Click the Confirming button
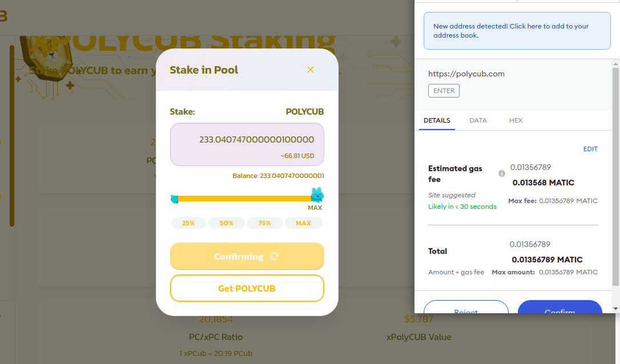This screenshot has width=620, height=364. [x=247, y=256]
